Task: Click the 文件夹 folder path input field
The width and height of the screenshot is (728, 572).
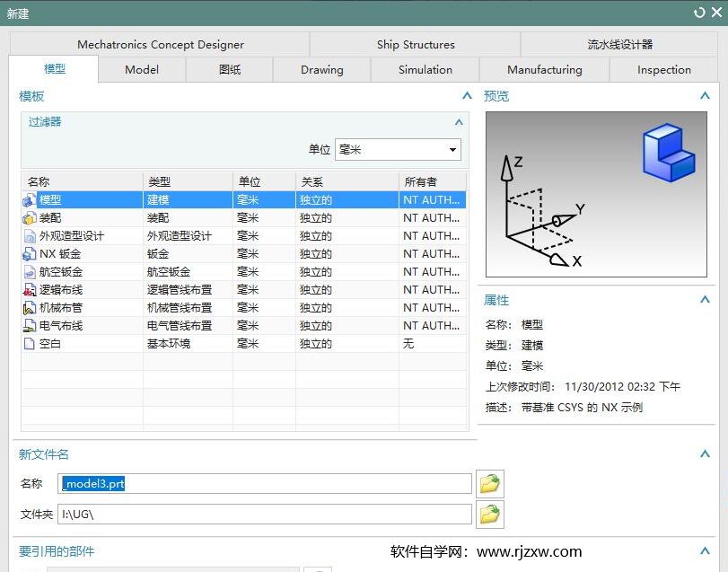Action: (265, 515)
